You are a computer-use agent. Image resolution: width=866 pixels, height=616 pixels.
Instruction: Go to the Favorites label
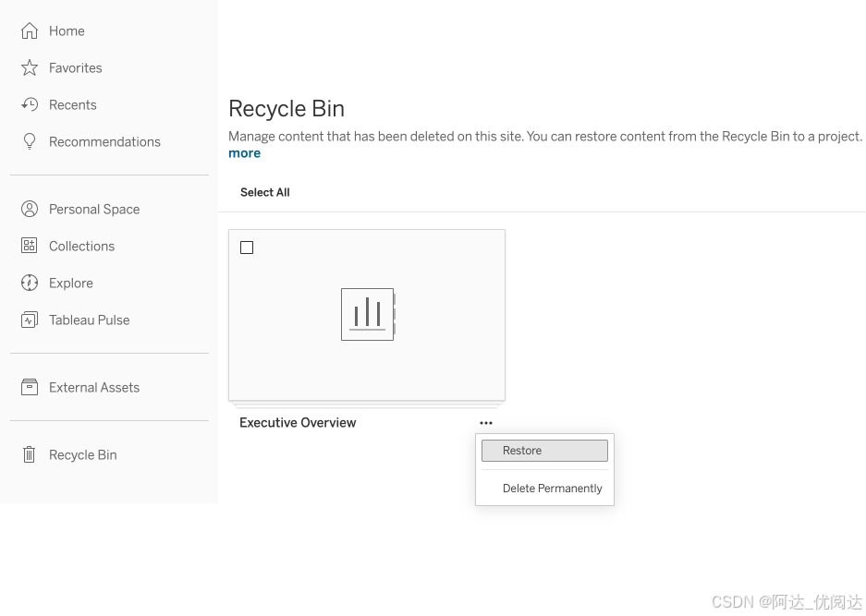76,68
